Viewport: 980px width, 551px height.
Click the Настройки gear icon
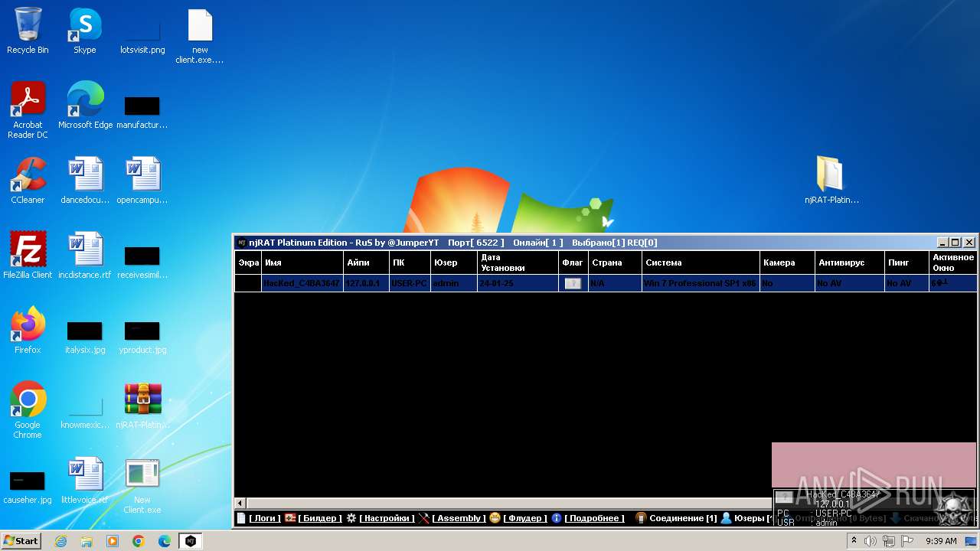coord(351,518)
